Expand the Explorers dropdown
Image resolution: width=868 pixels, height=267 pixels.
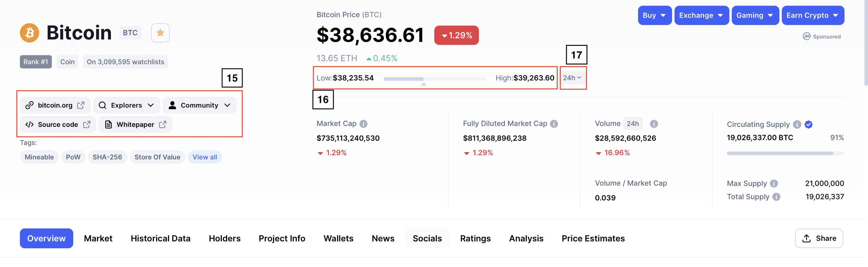[126, 105]
